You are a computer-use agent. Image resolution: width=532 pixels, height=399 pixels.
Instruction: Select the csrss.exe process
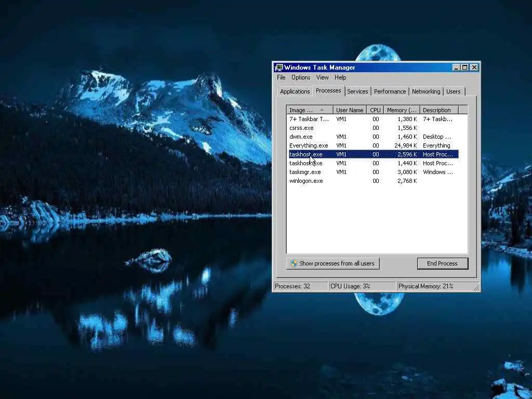click(374, 128)
